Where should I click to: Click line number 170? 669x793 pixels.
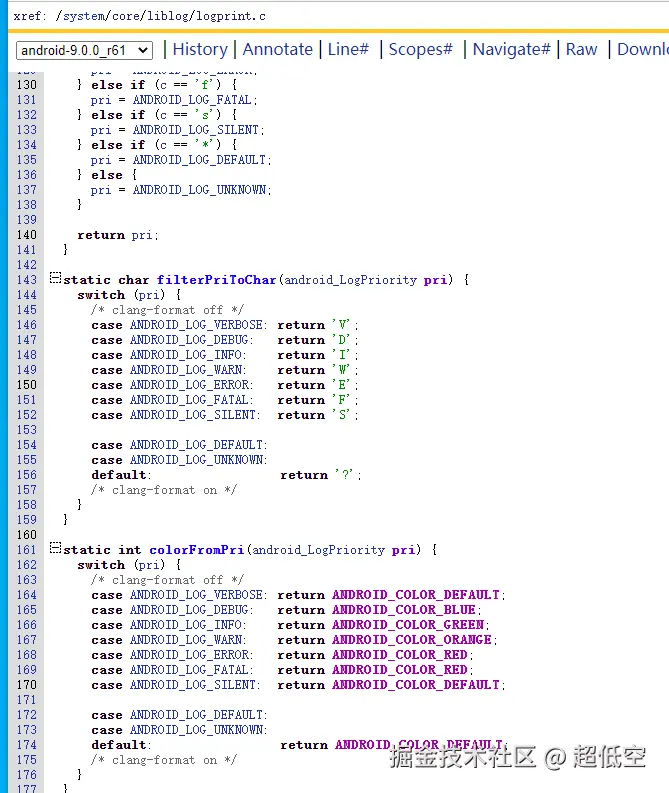[x=27, y=685]
